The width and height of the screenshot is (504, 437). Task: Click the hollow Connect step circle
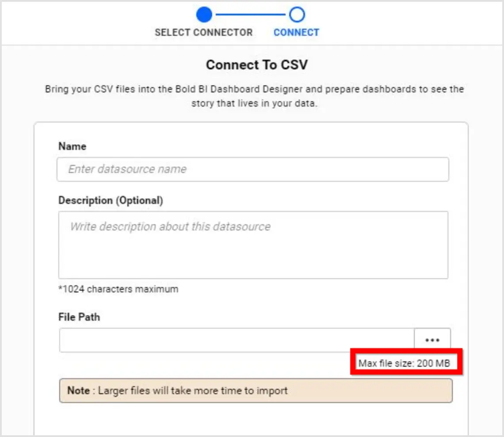[297, 15]
